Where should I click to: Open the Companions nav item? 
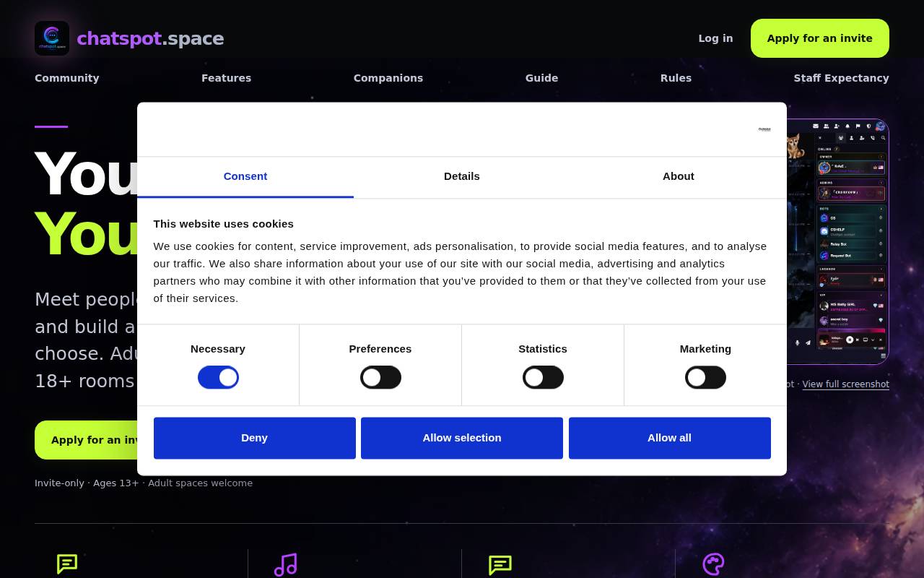tap(388, 78)
